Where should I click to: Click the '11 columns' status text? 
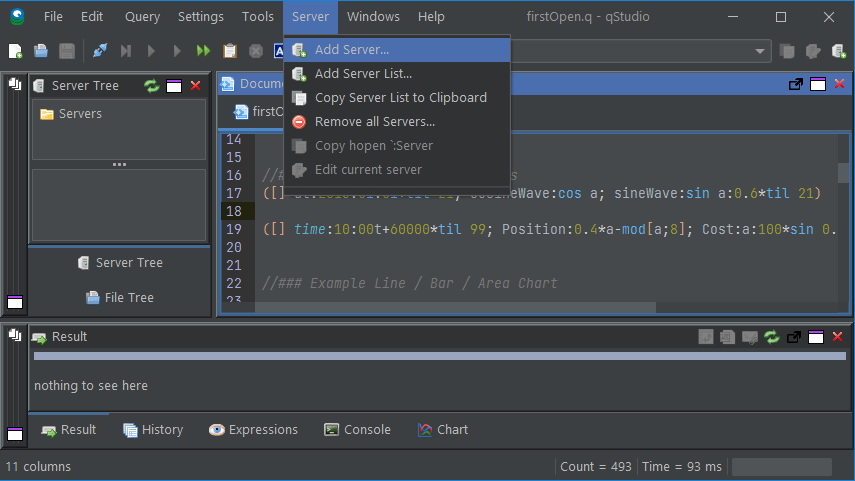38,467
